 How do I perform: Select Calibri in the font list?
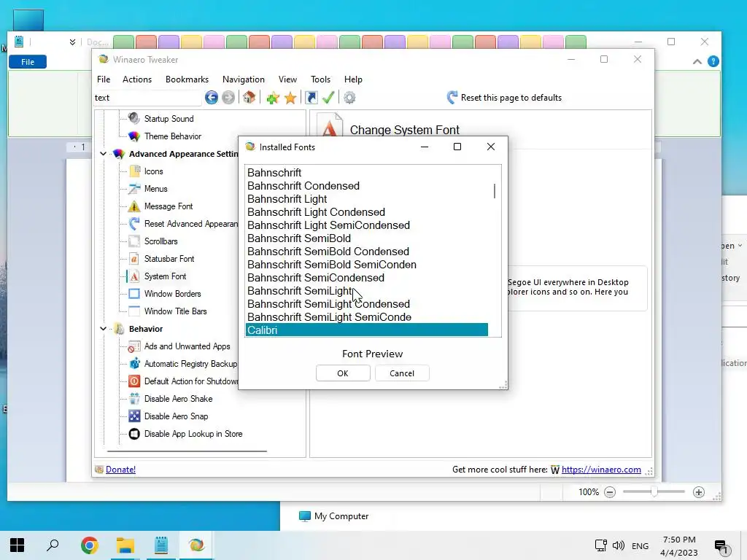(366, 330)
